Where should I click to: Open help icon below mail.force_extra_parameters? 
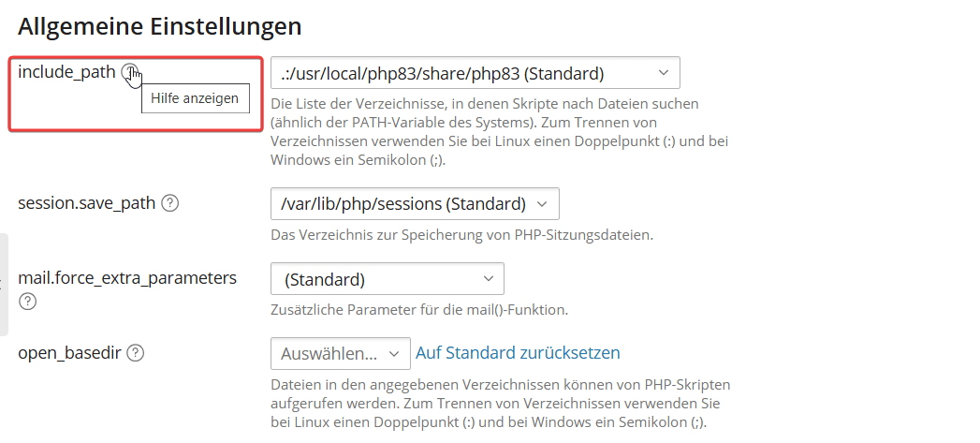click(x=27, y=302)
